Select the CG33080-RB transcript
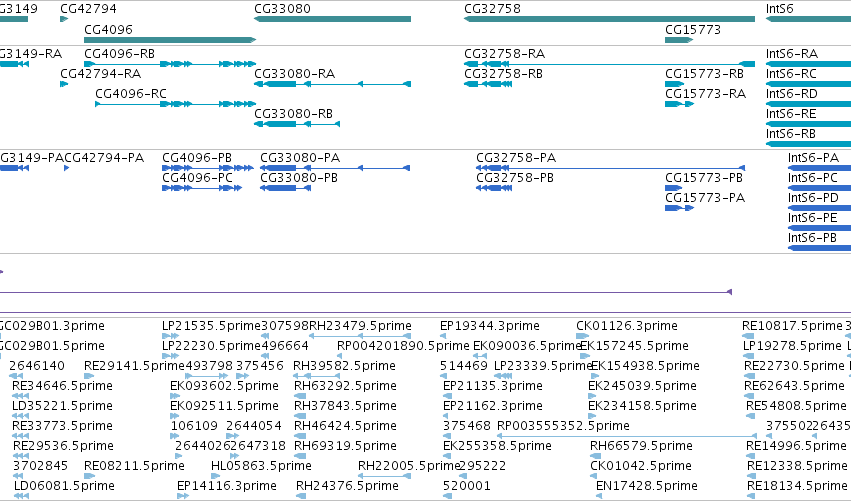This screenshot has height=501, width=851. tap(297, 124)
